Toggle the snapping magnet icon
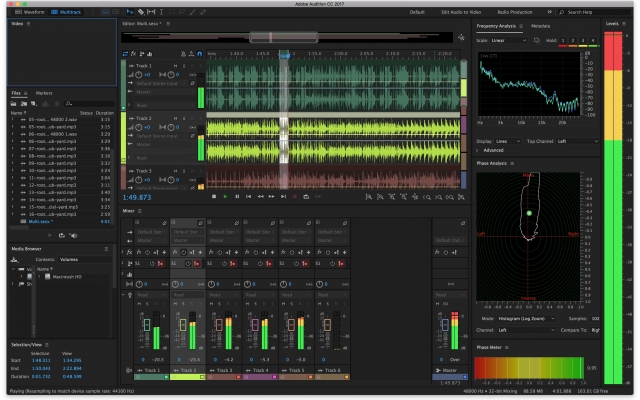The width and height of the screenshot is (640, 400). pyautogui.click(x=200, y=54)
